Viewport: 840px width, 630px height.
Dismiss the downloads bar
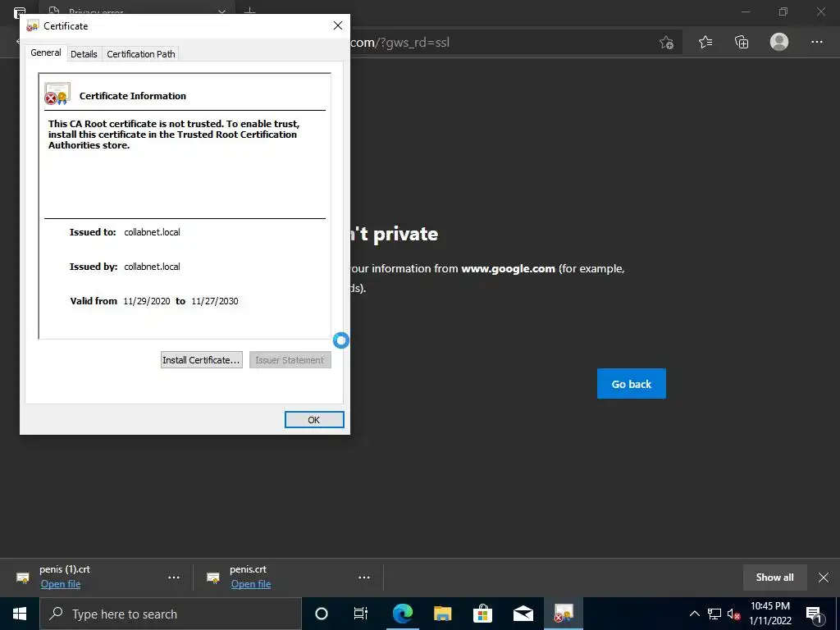(824, 577)
